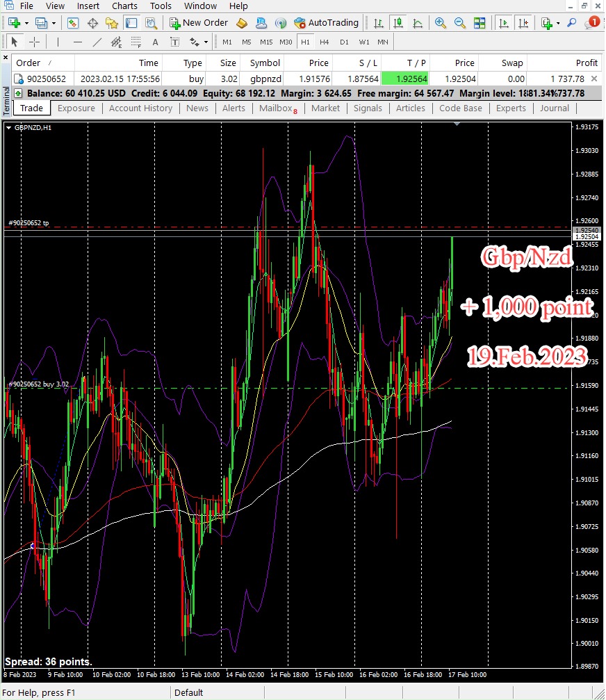Select the Equidistant Channel tool
The height and width of the screenshot is (700, 606).
coord(116,42)
